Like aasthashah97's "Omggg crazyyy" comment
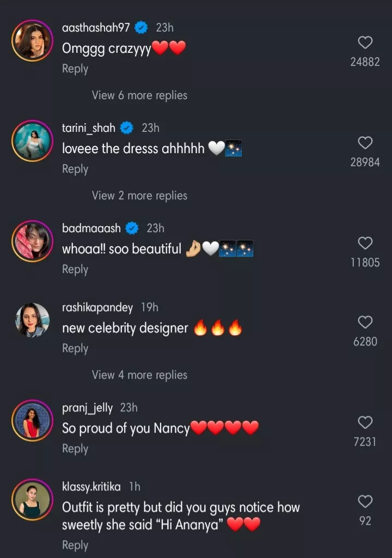Screen dimensions: 392x558 tap(365, 43)
